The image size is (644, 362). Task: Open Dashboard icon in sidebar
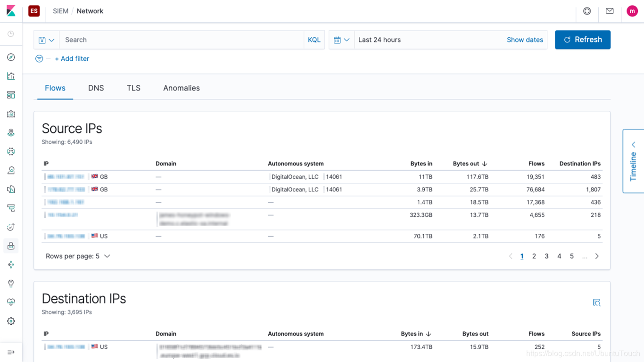tap(11, 95)
